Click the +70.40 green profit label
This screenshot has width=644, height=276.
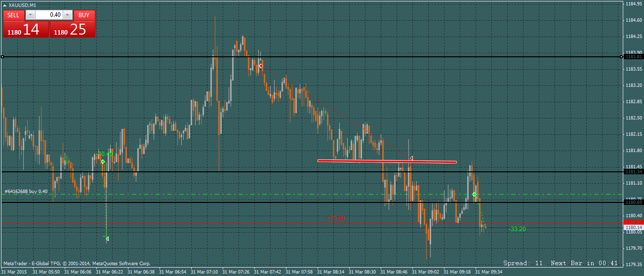105,154
